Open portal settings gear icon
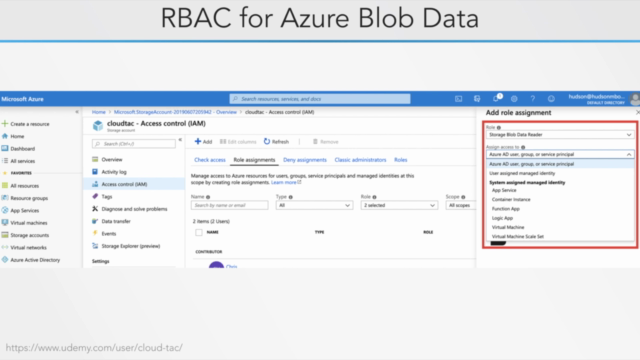This screenshot has width=640, height=360. click(x=514, y=99)
